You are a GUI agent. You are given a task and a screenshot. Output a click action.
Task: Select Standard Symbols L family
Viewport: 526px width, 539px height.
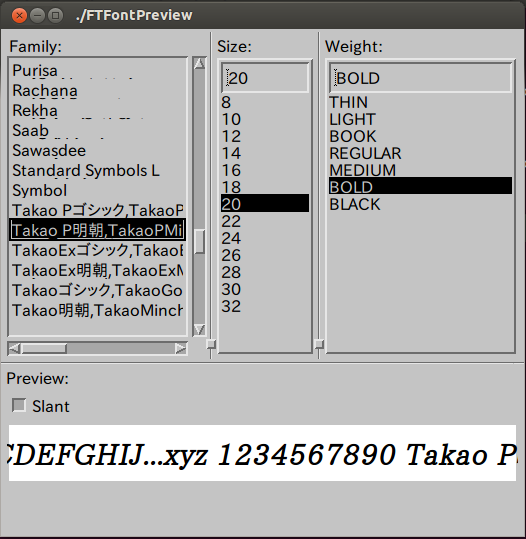(x=98, y=170)
